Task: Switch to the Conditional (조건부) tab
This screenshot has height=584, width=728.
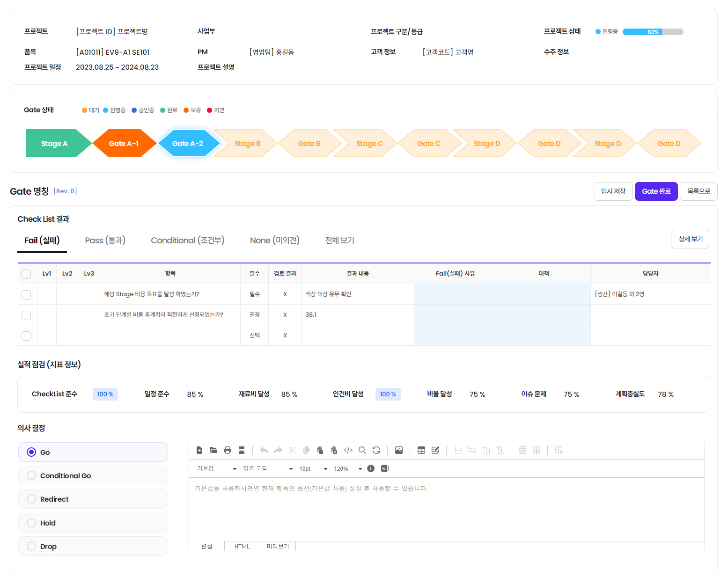Action: 187,240
